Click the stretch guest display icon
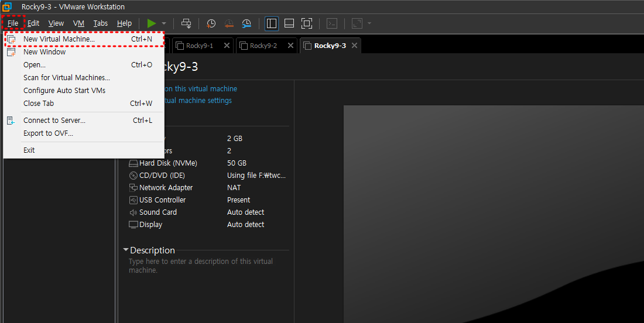 pyautogui.click(x=357, y=23)
